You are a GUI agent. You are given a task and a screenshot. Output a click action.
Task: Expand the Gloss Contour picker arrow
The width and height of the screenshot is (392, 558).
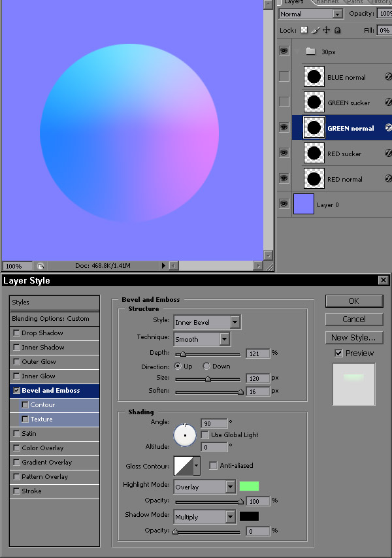point(196,466)
